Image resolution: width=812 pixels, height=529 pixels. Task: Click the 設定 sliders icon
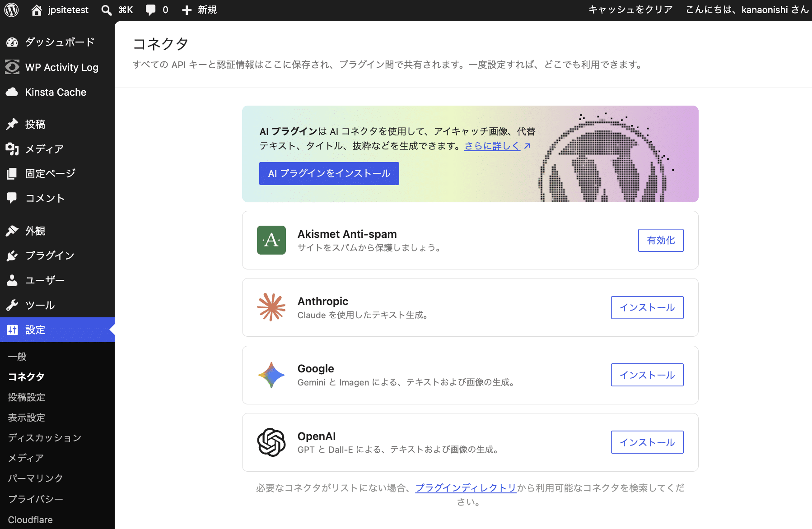tap(12, 330)
